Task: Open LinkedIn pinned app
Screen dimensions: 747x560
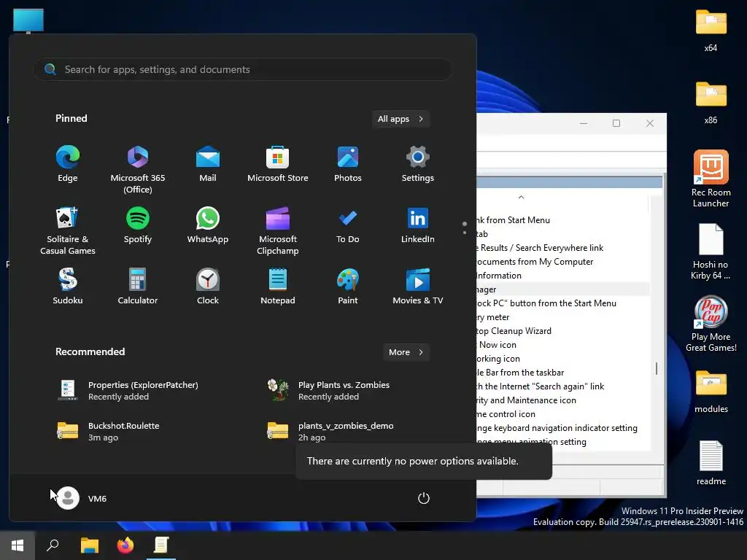Action: (418, 225)
